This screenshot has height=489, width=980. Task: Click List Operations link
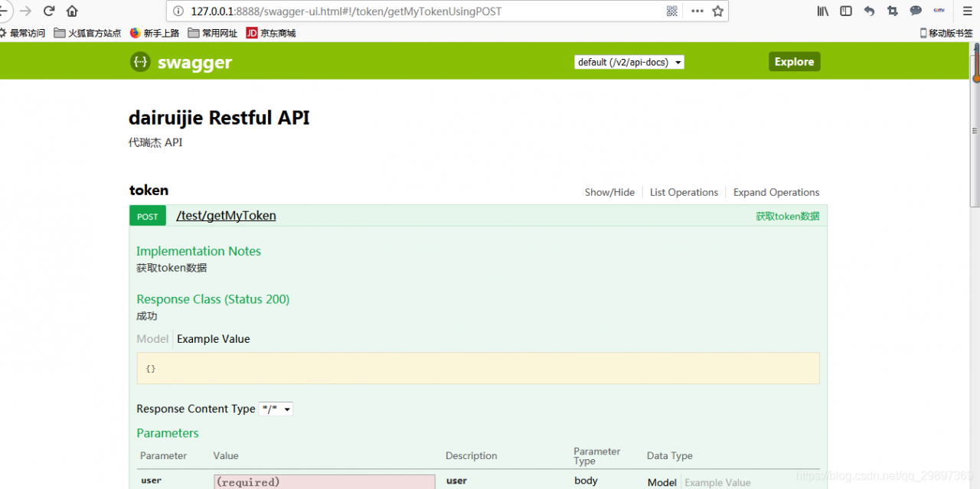684,192
